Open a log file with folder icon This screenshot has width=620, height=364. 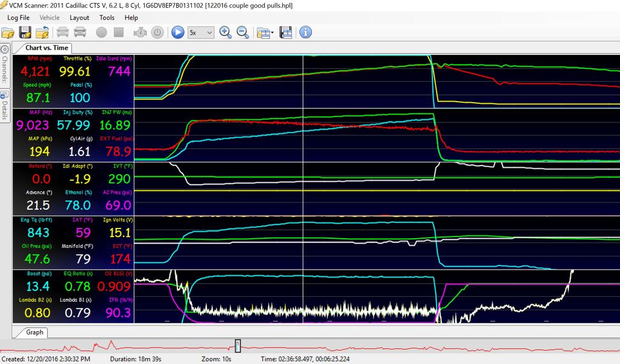8,33
